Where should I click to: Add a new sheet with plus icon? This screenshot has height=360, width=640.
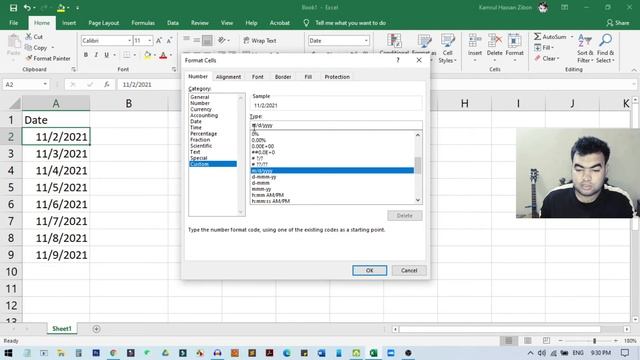point(96,329)
